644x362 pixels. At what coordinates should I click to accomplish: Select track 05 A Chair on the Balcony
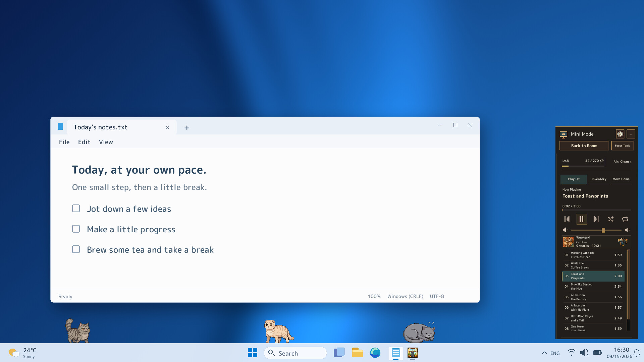point(593,297)
